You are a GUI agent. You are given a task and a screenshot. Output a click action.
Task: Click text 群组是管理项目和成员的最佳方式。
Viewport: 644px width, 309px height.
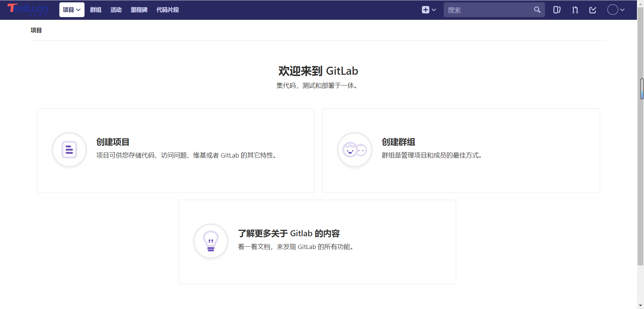pyautogui.click(x=432, y=155)
